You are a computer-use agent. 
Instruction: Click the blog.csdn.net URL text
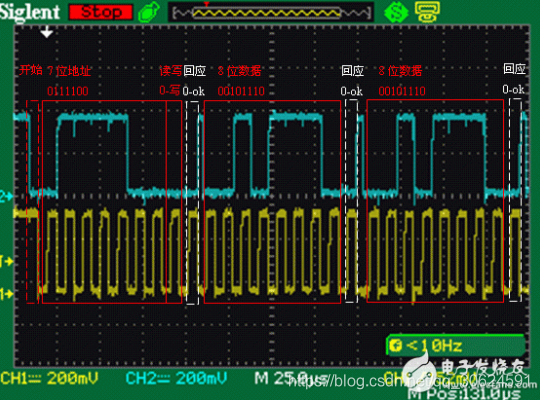(410, 381)
